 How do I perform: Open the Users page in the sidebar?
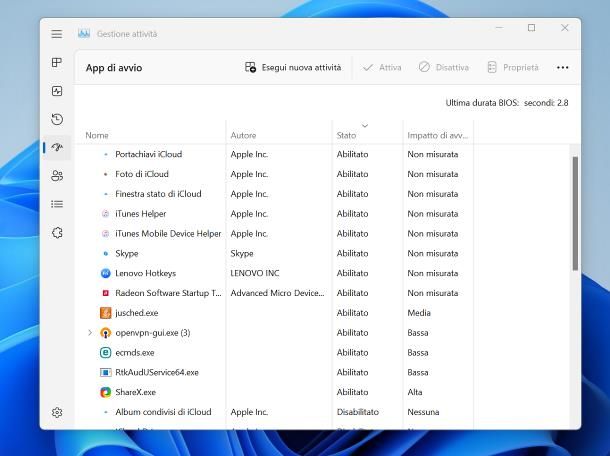click(x=57, y=176)
